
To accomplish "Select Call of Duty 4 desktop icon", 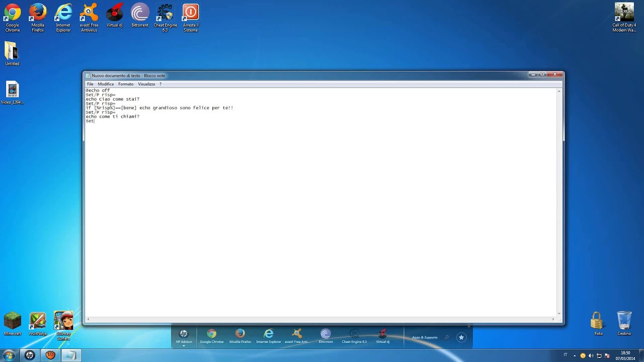I will pyautogui.click(x=624, y=18).
